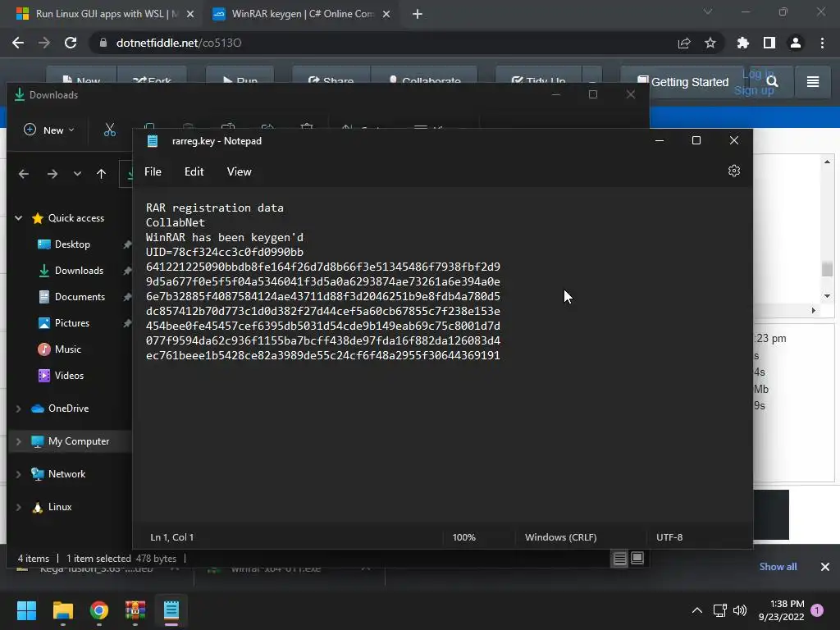Select Desktop in Quick access
The width and height of the screenshot is (840, 630).
point(72,244)
